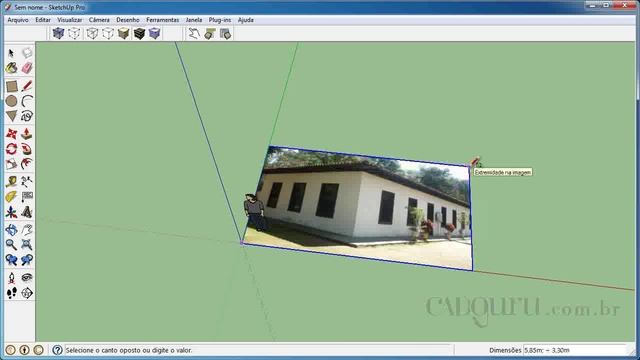
Task: Switch to Shaded face style
Action: pos(123,33)
